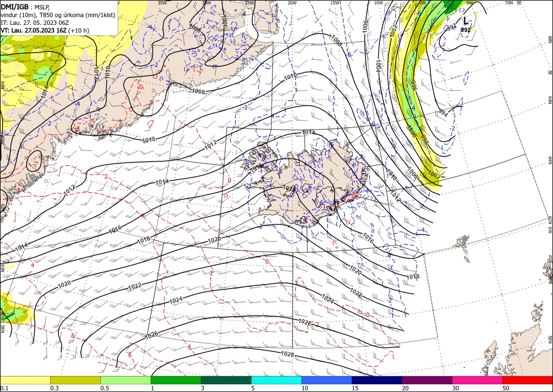Click the "20W" longitude label at top
The width and height of the screenshot is (553, 392).
(x=292, y=3)
